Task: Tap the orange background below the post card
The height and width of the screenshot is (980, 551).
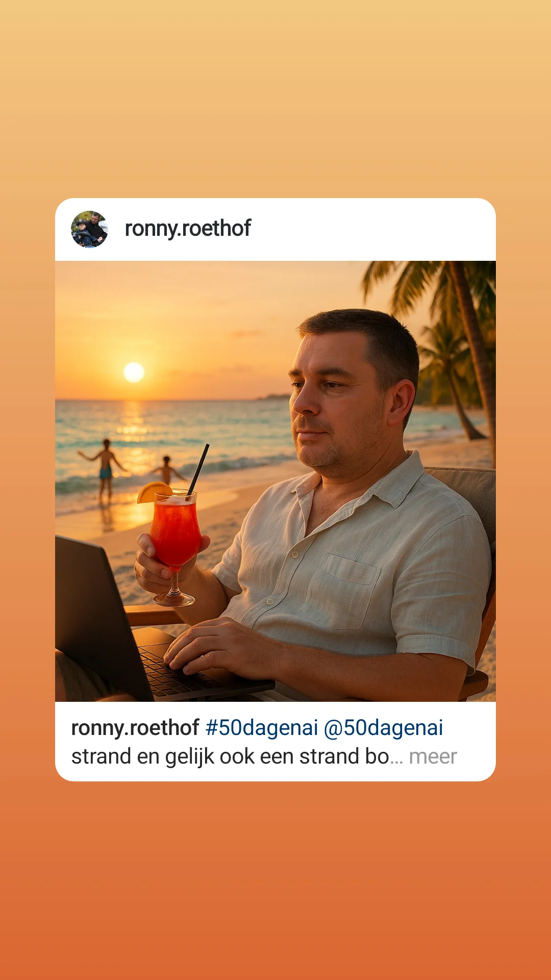Action: (275, 878)
